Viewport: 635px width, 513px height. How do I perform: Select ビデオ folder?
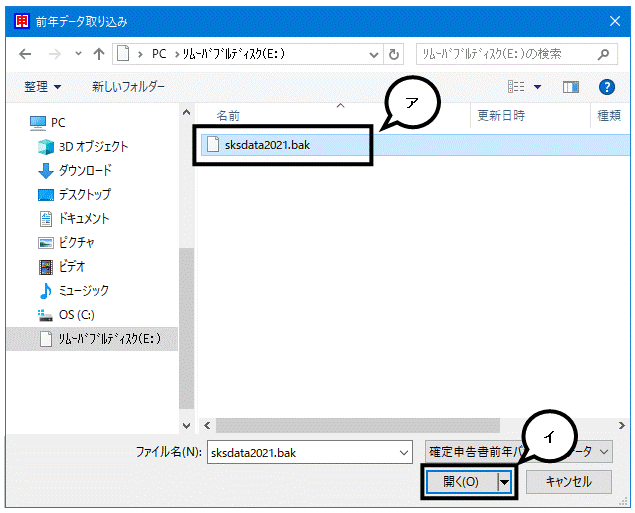62,266
